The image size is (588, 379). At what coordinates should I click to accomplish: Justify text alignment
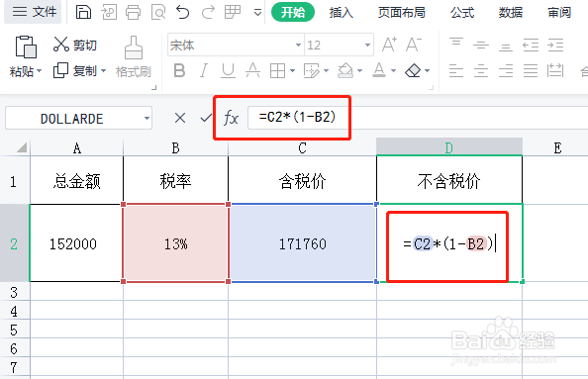click(531, 70)
